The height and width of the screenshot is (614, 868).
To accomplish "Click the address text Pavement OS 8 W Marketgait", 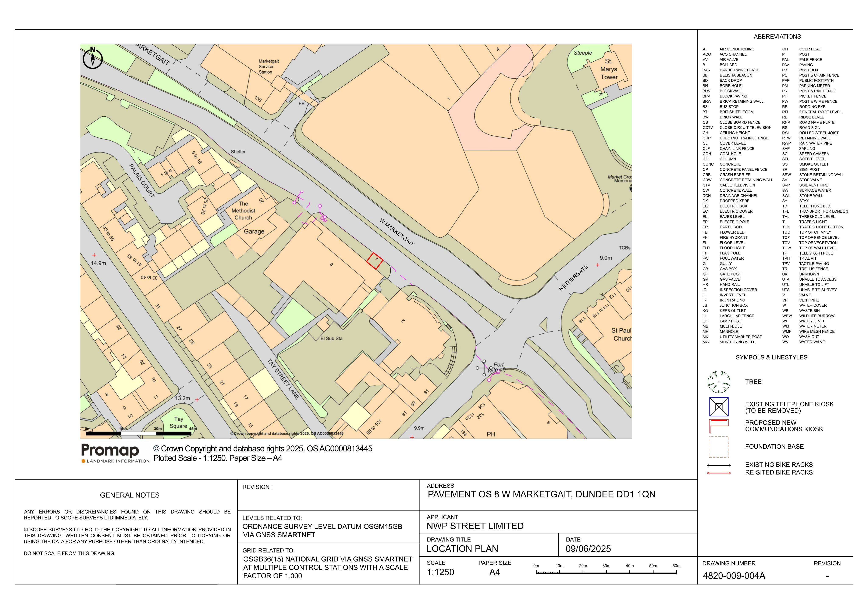I will click(541, 494).
